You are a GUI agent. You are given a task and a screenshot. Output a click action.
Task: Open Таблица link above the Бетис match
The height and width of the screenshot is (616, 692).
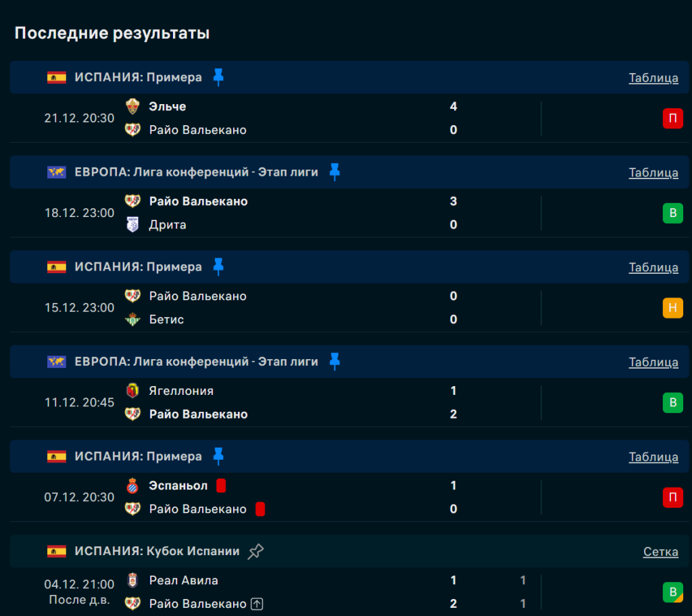click(653, 267)
